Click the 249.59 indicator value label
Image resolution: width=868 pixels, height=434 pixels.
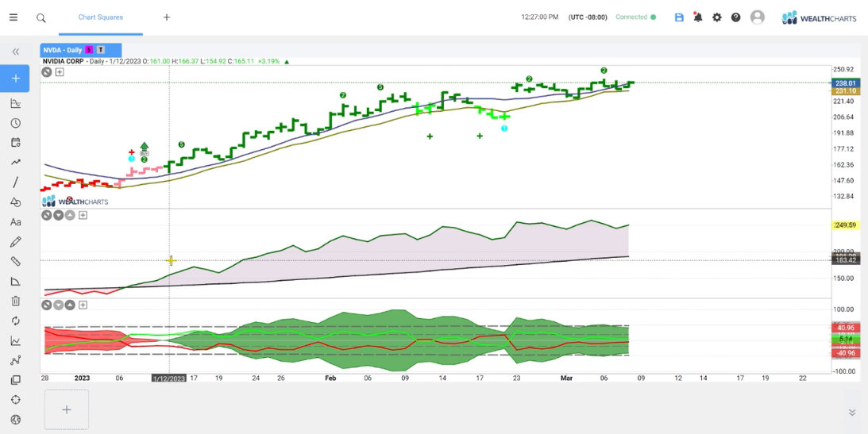click(x=845, y=225)
